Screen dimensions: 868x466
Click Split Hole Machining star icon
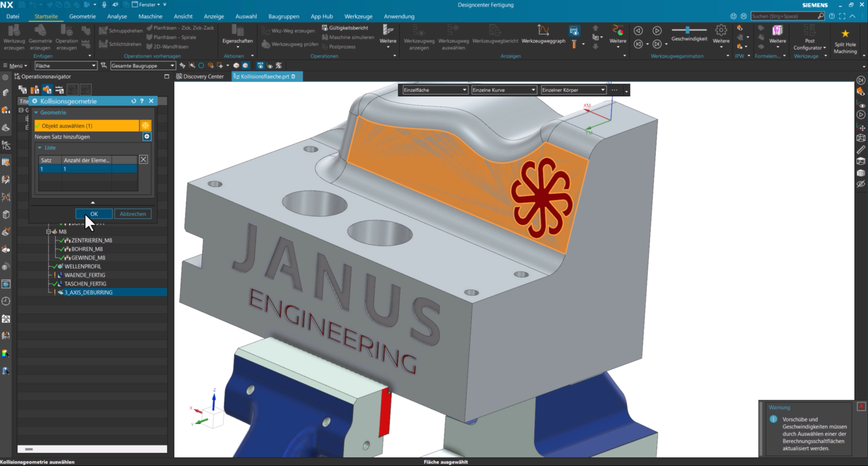pos(845,33)
